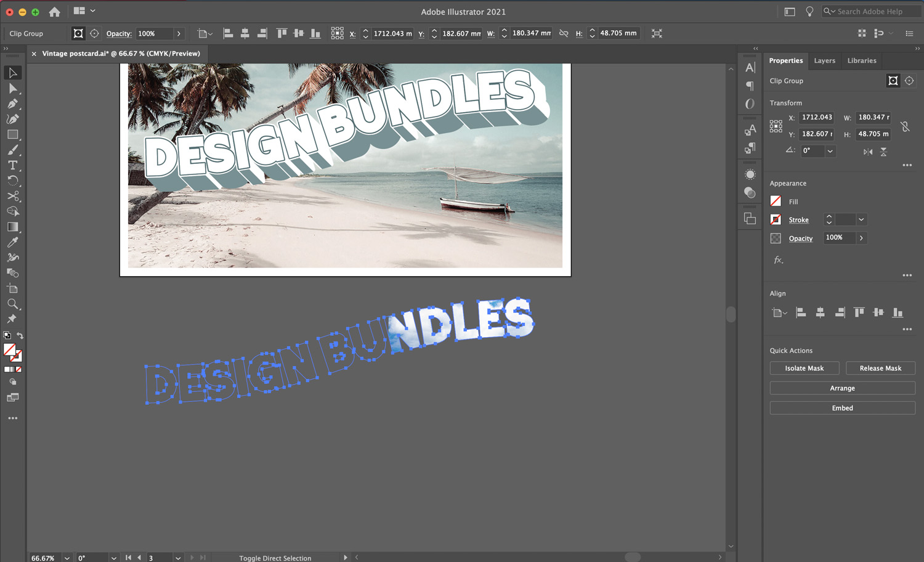Image resolution: width=924 pixels, height=562 pixels.
Task: Select the Shape Builder tool
Action: pos(12,211)
